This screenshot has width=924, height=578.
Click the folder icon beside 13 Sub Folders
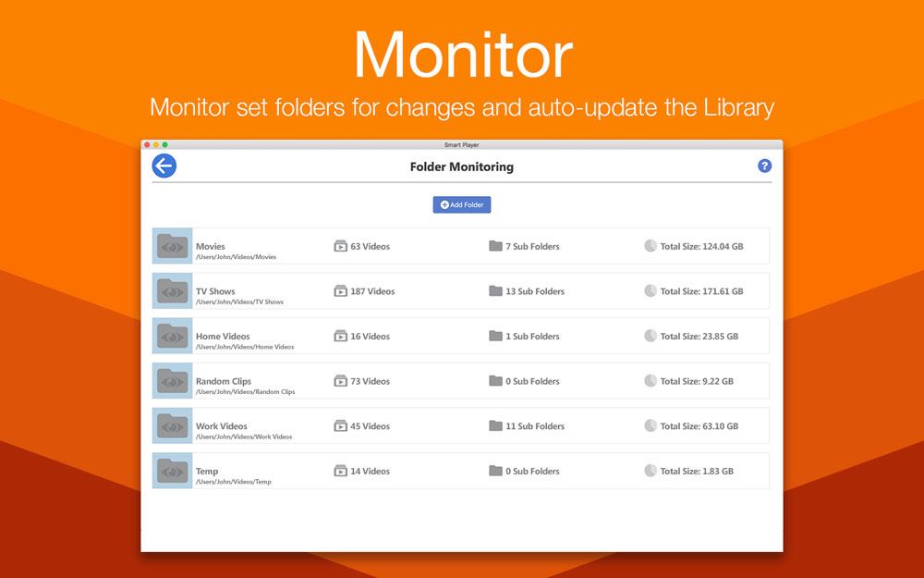[x=495, y=291]
